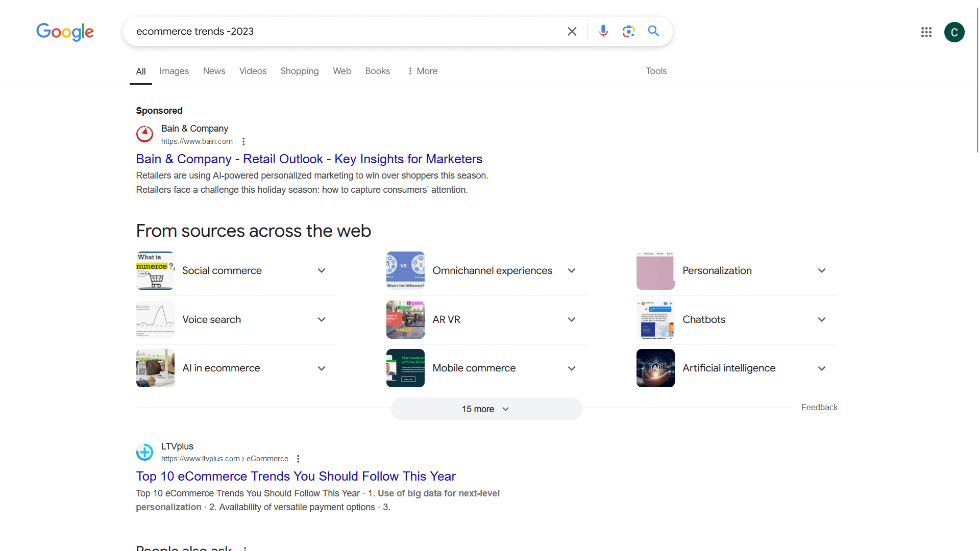This screenshot has width=980, height=551.
Task: Expand the Personalization topic
Action: [x=822, y=270]
